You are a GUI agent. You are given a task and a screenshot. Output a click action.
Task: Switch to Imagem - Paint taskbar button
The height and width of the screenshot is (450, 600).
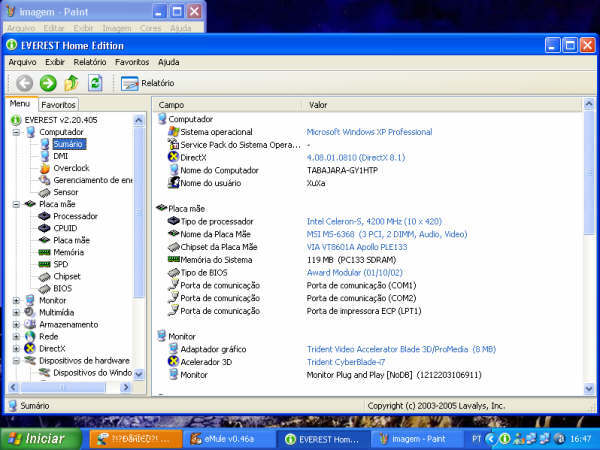tap(417, 439)
